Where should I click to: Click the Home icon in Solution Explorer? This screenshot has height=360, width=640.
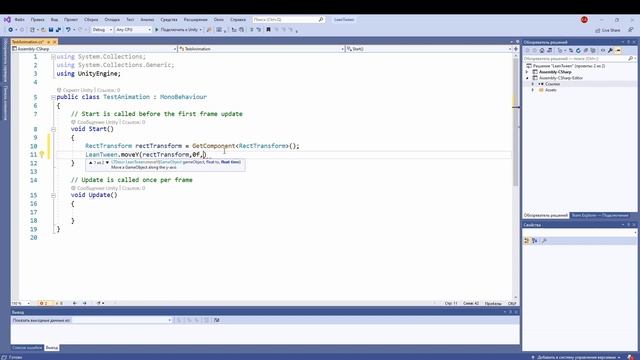542,51
